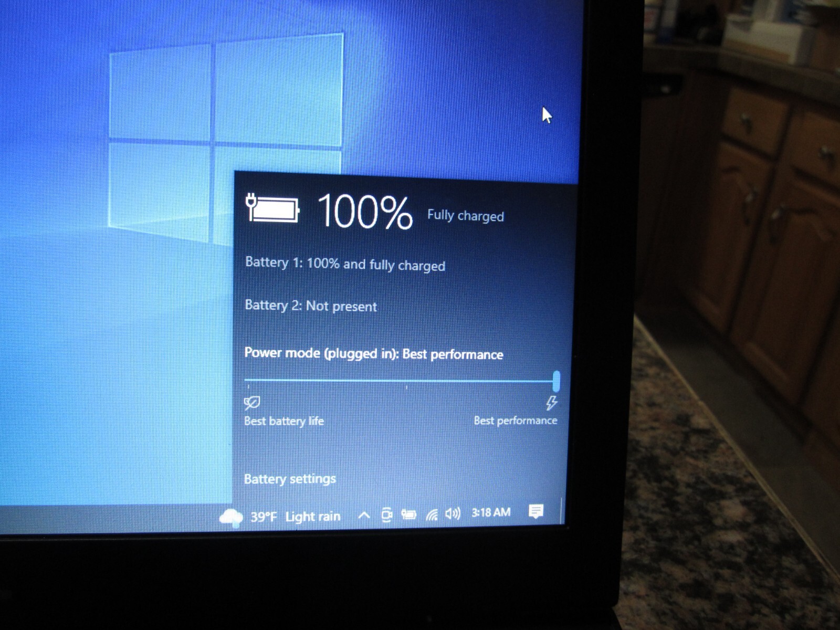
Task: Click Show desktop sliver at taskbar edge
Action: tap(562, 510)
